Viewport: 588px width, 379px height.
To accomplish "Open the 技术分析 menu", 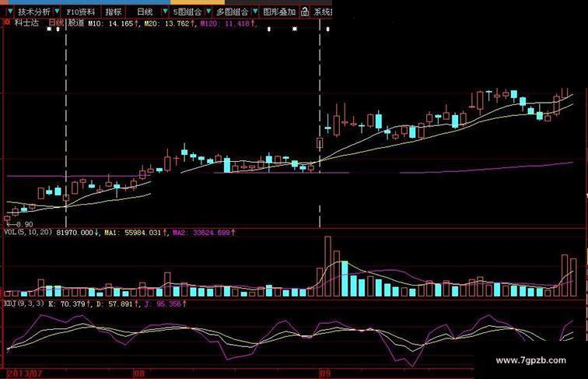I will click(x=33, y=12).
